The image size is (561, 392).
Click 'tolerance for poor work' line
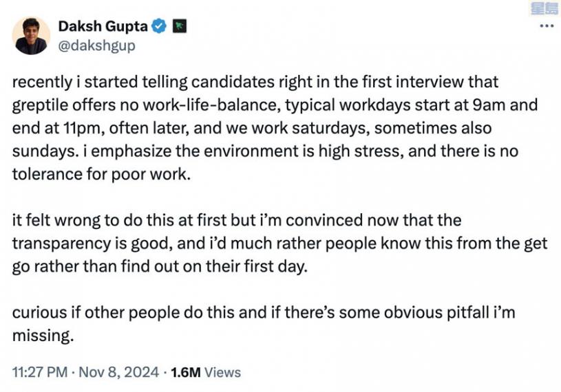100,174
